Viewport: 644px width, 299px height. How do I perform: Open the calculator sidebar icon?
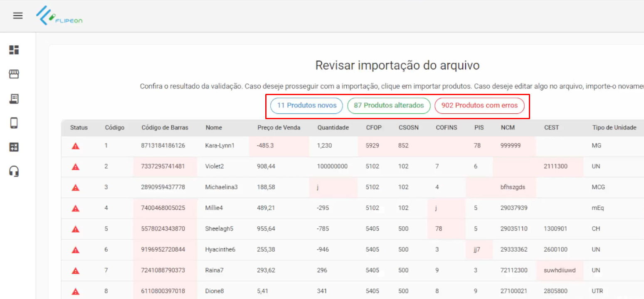14,147
